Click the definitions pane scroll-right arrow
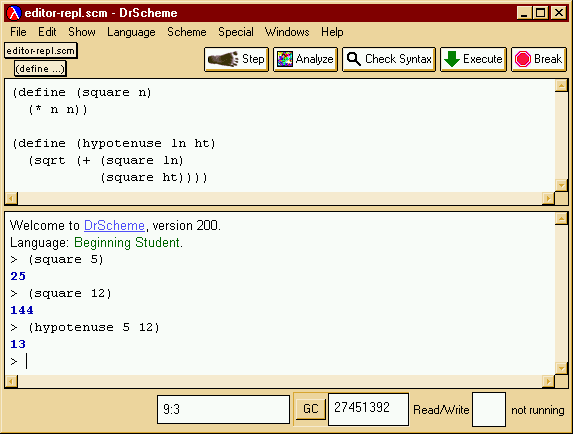 pos(548,198)
